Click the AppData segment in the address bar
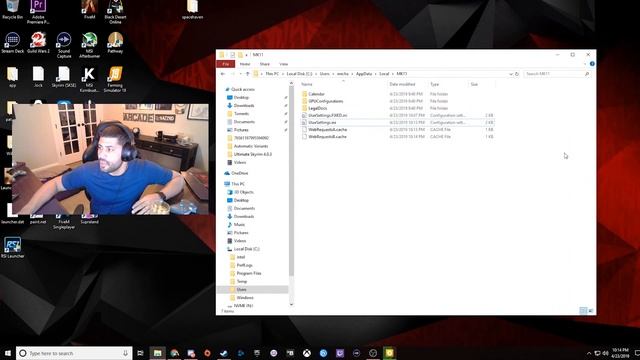The width and height of the screenshot is (640, 360). 364,74
